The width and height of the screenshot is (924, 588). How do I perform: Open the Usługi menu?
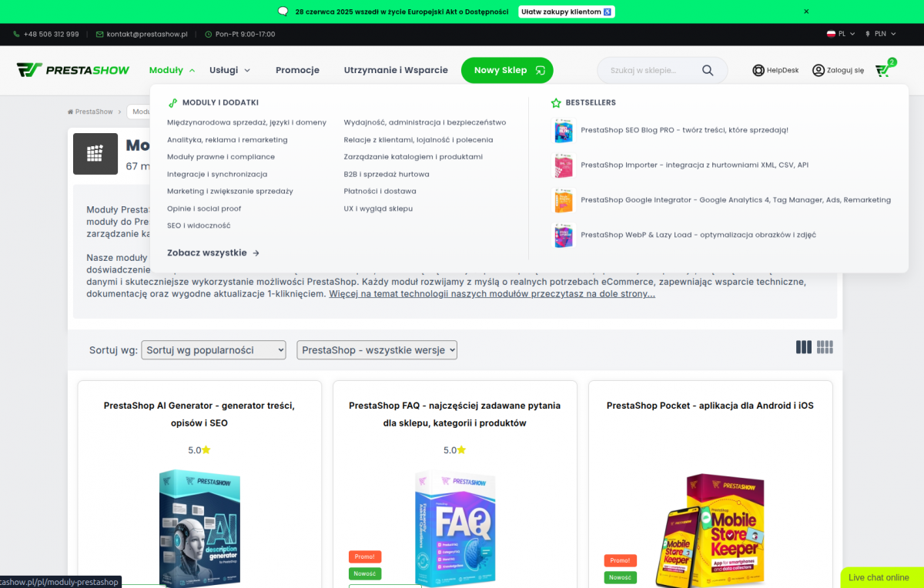click(x=229, y=70)
